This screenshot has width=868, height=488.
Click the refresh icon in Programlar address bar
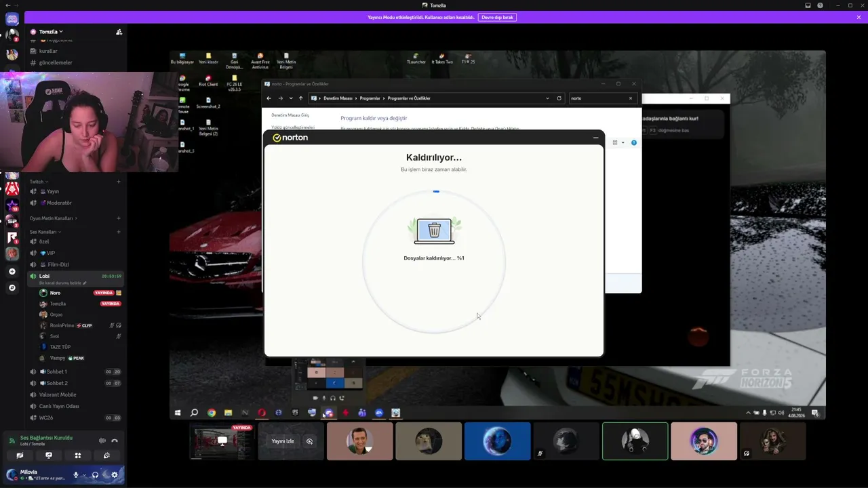point(559,98)
